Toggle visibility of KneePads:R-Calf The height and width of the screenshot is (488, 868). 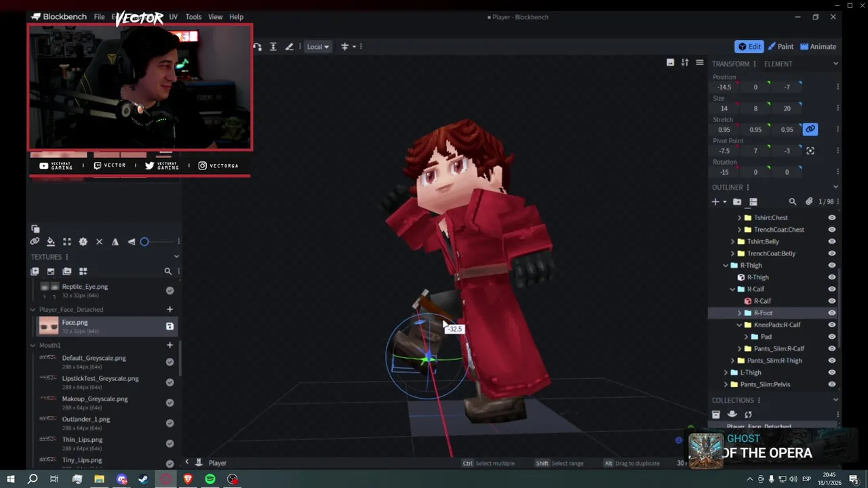tap(832, 325)
